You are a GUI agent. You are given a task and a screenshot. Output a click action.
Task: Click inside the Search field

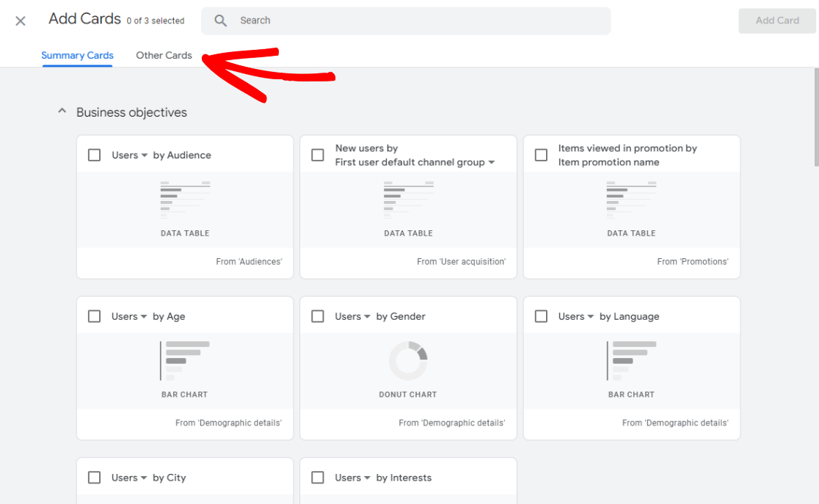coord(330,21)
